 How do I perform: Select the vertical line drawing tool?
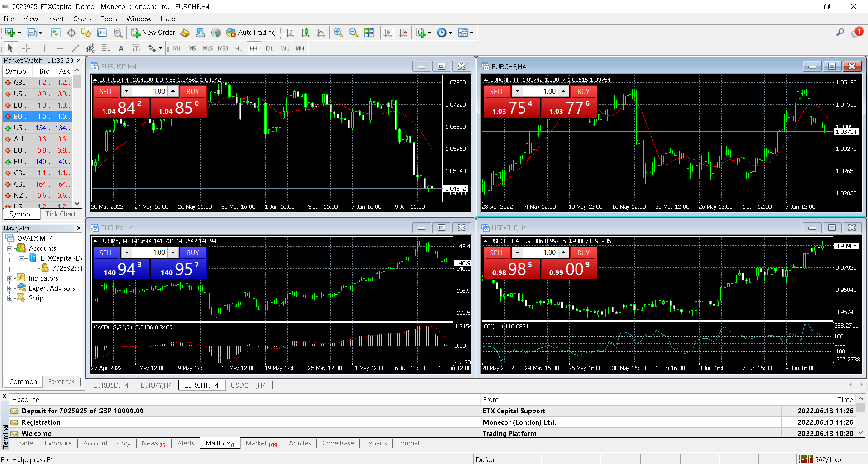point(44,48)
